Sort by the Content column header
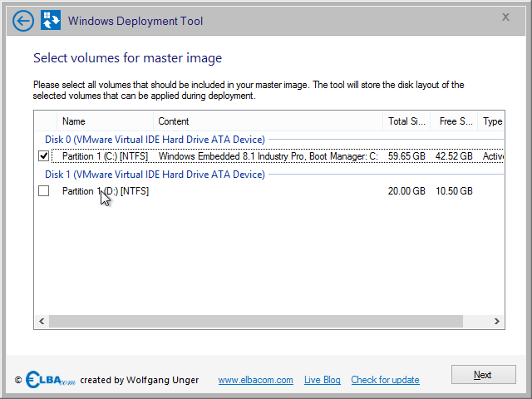This screenshot has height=399, width=532. (x=268, y=121)
